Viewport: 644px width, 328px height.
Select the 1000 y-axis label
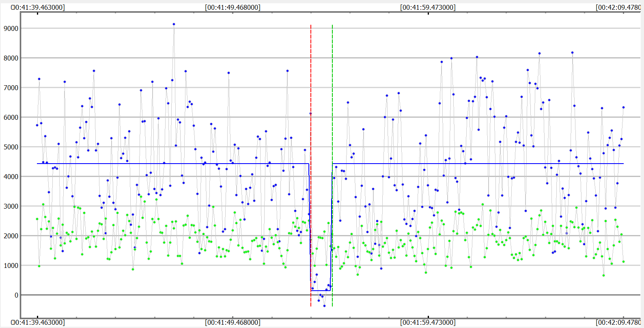11,266
